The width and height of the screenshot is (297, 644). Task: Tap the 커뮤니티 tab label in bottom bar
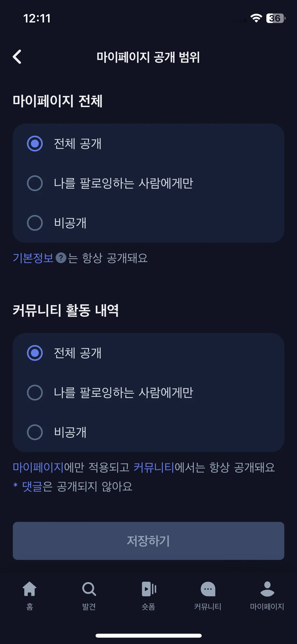208,606
